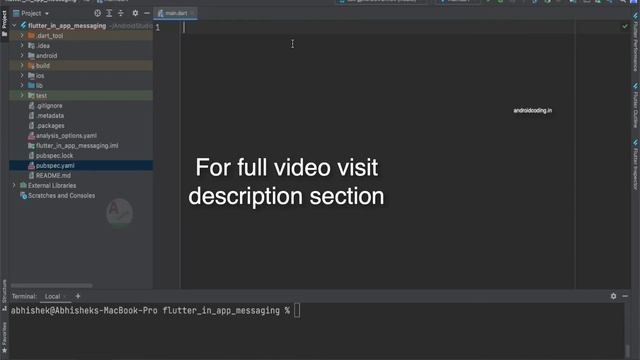Click the terminal command prompt
Image resolution: width=640 pixels, height=360 pixels.
pos(155,311)
